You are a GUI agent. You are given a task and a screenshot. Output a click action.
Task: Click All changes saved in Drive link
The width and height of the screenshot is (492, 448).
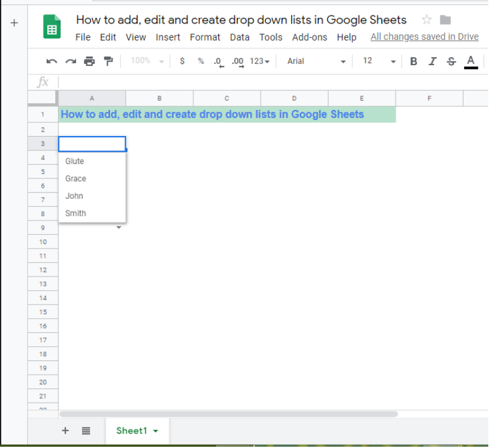point(424,37)
